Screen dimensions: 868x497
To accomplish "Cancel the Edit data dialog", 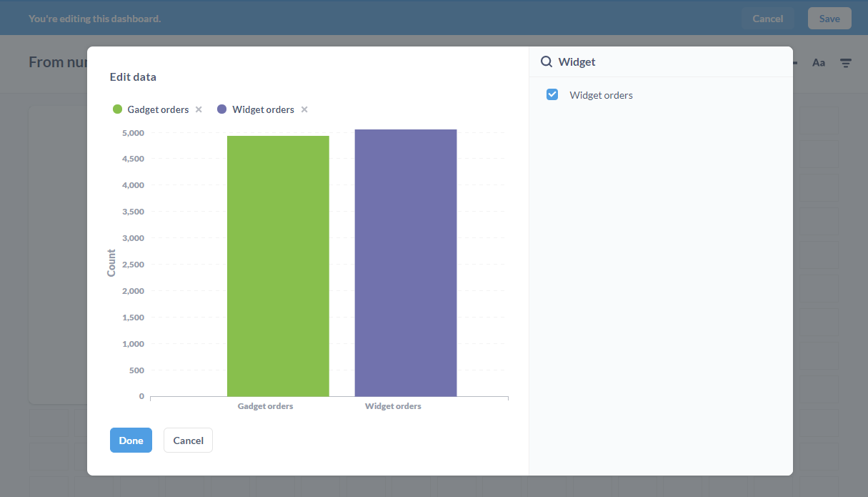I will coord(188,441).
